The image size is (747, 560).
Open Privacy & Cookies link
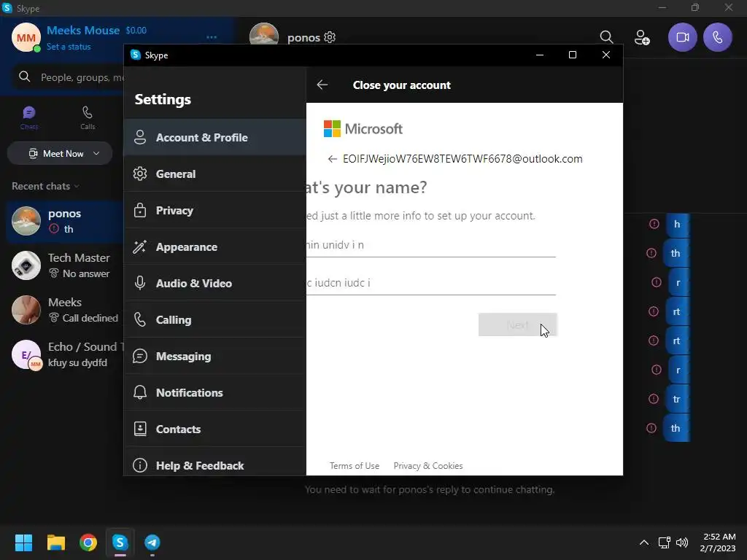coord(427,466)
